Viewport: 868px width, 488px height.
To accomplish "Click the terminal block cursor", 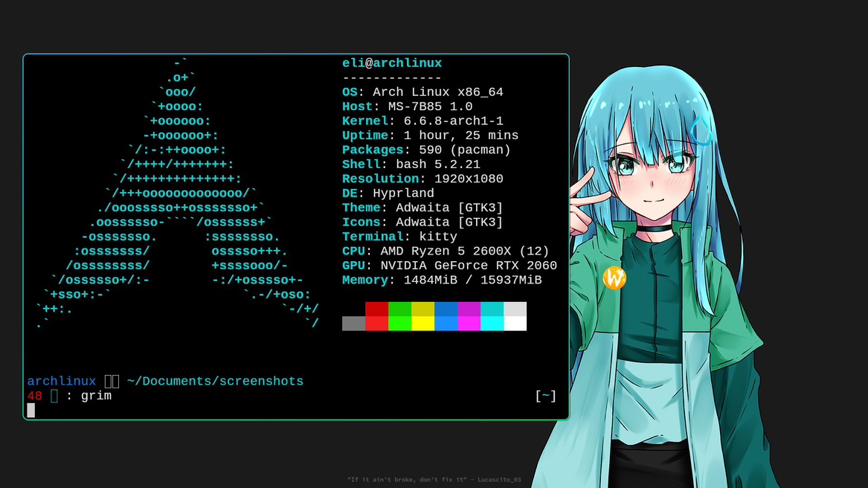I will (31, 410).
